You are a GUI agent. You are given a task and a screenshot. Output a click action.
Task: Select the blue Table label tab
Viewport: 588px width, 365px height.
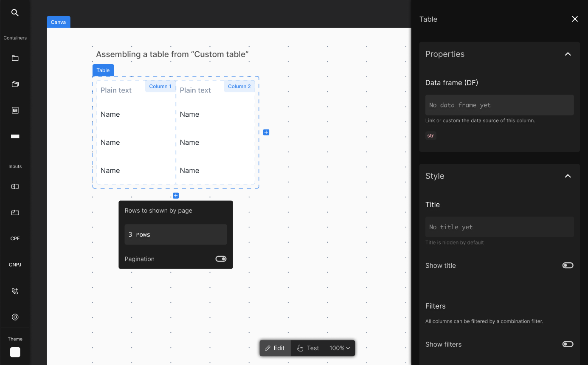click(x=103, y=70)
